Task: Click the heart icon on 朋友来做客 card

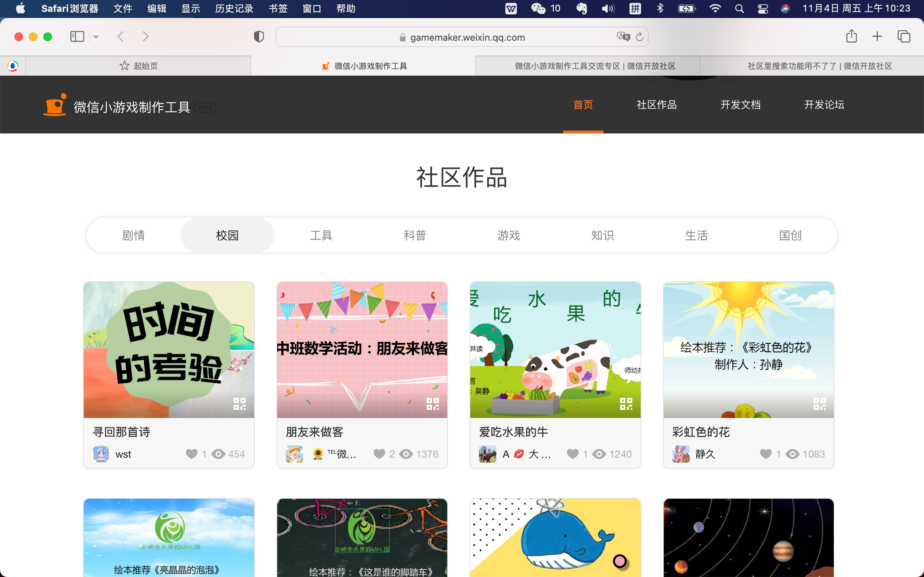Action: click(x=379, y=454)
